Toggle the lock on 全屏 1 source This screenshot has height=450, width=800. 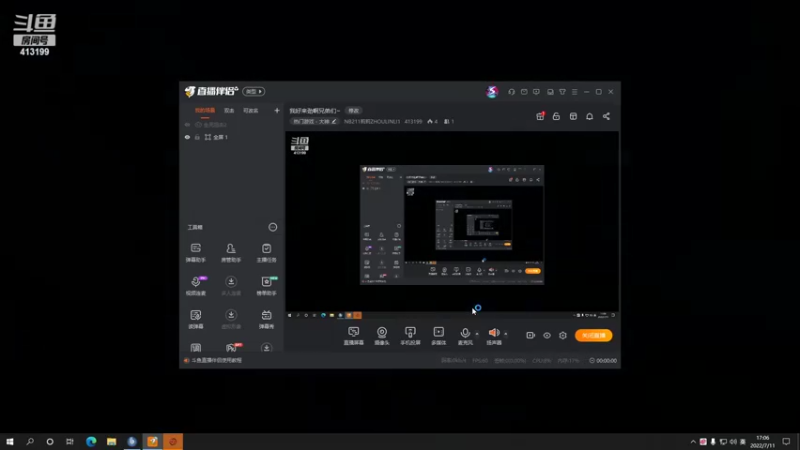[197, 137]
